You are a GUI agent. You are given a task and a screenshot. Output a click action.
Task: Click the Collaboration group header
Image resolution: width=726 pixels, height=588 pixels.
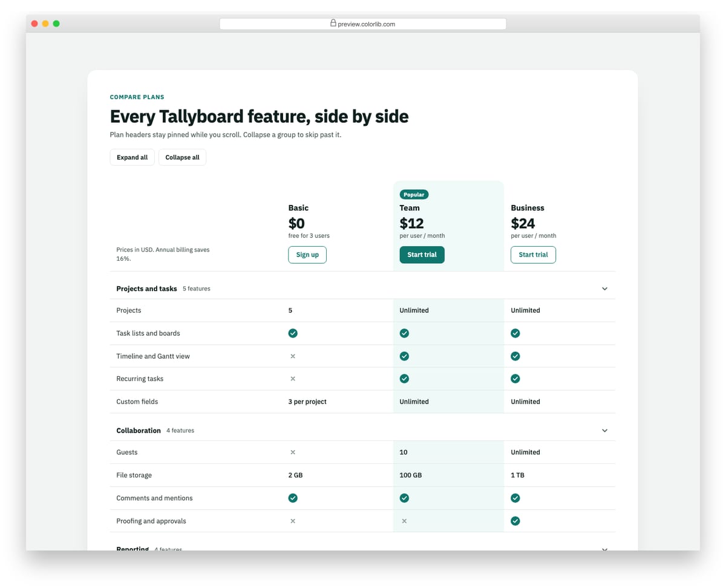[362, 431]
